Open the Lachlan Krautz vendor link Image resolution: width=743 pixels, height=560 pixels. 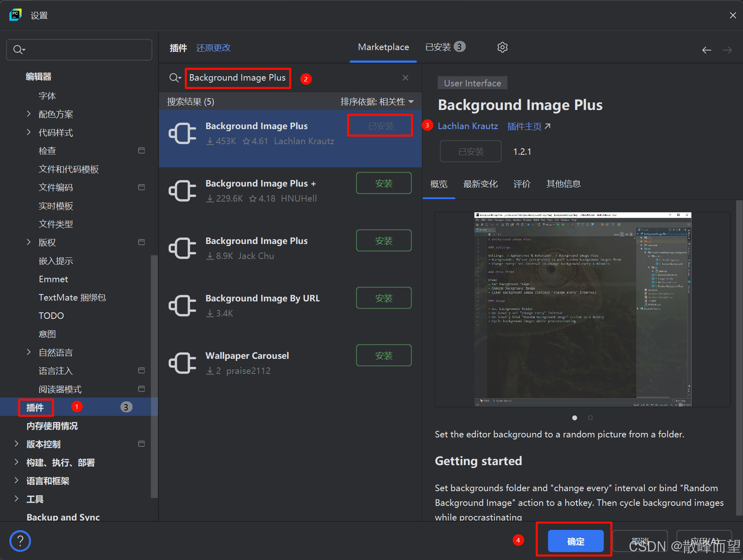point(468,126)
